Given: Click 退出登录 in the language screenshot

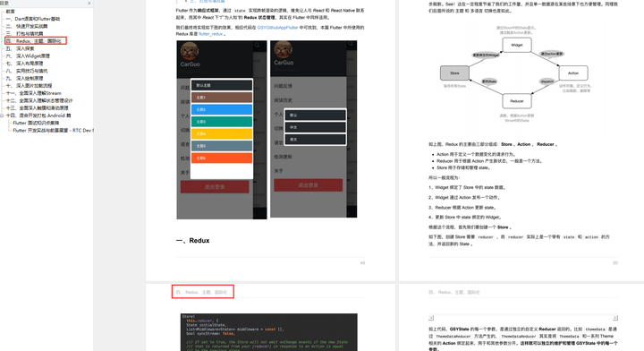Looking at the screenshot, I should pos(309,185).
